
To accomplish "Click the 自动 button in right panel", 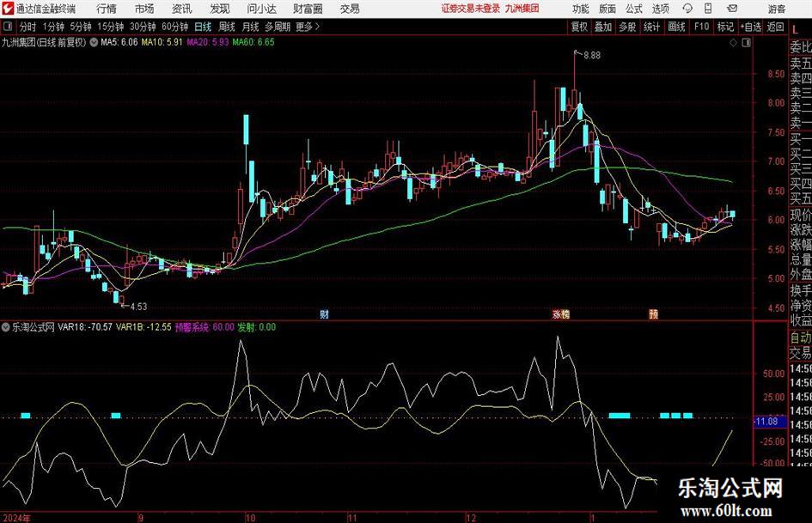I will pos(801,338).
